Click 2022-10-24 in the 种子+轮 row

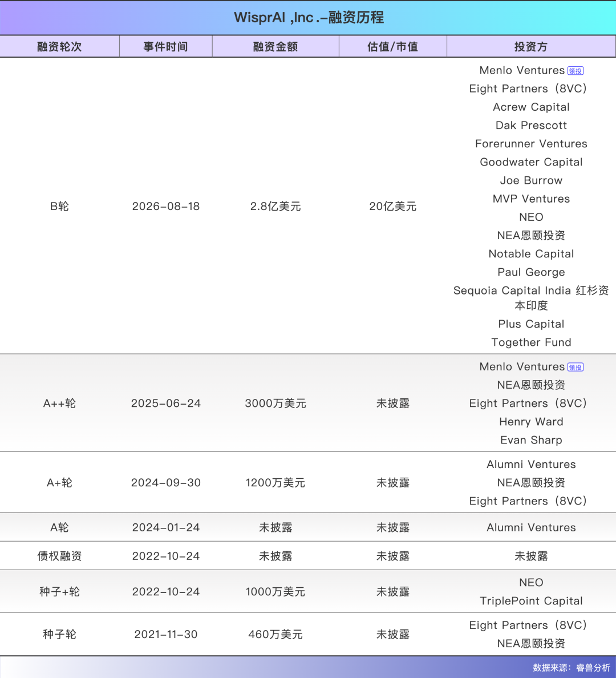166,591
